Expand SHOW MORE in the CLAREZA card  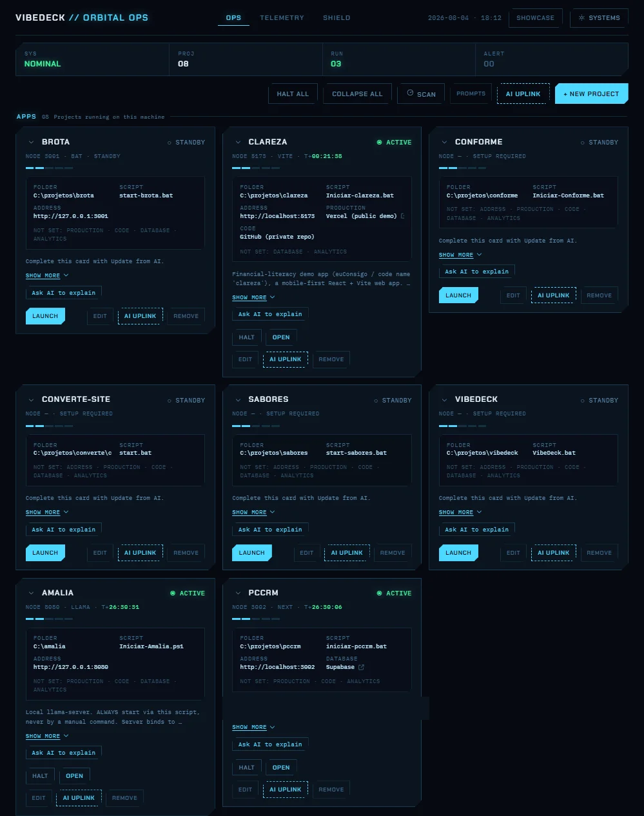(x=253, y=297)
